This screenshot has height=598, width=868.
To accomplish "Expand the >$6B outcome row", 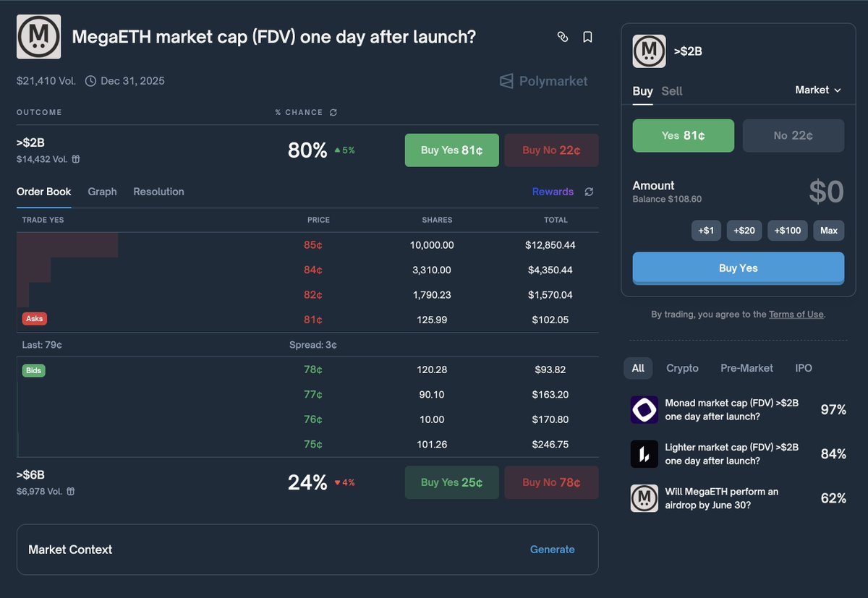I will [x=307, y=482].
